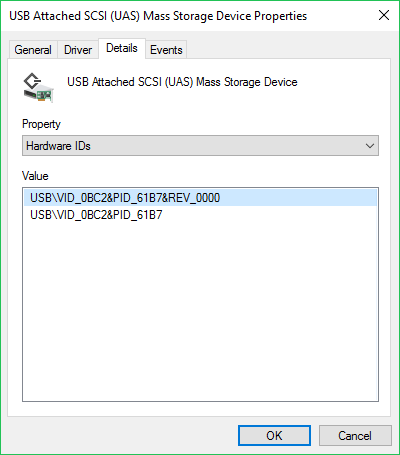
Task: Click the dialog title bar text
Action: click(158, 16)
